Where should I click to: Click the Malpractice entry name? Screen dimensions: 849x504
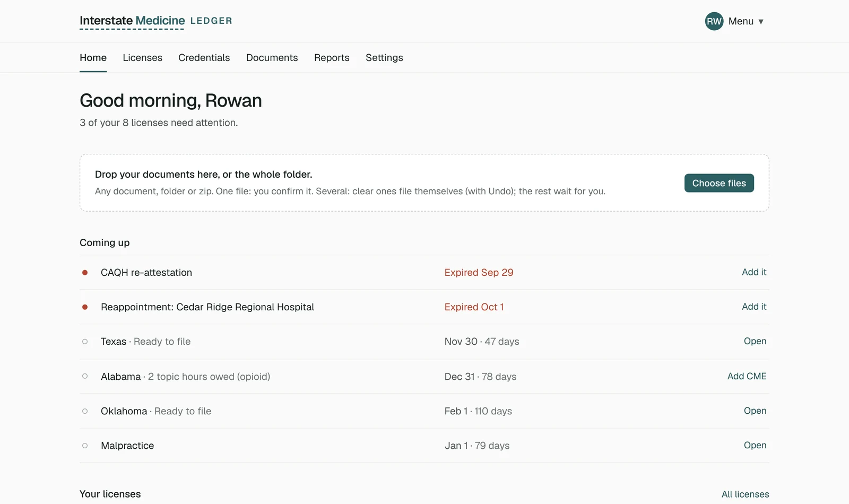tap(127, 446)
